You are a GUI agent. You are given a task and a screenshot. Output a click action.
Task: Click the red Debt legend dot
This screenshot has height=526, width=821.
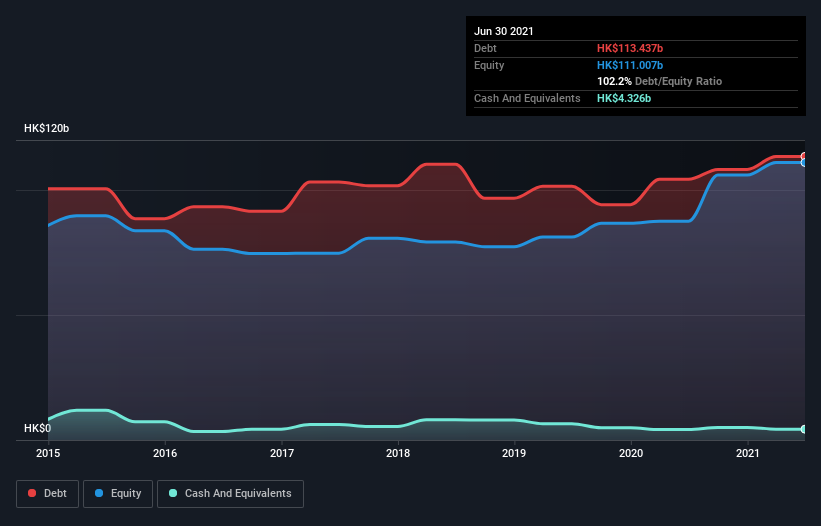(32, 493)
